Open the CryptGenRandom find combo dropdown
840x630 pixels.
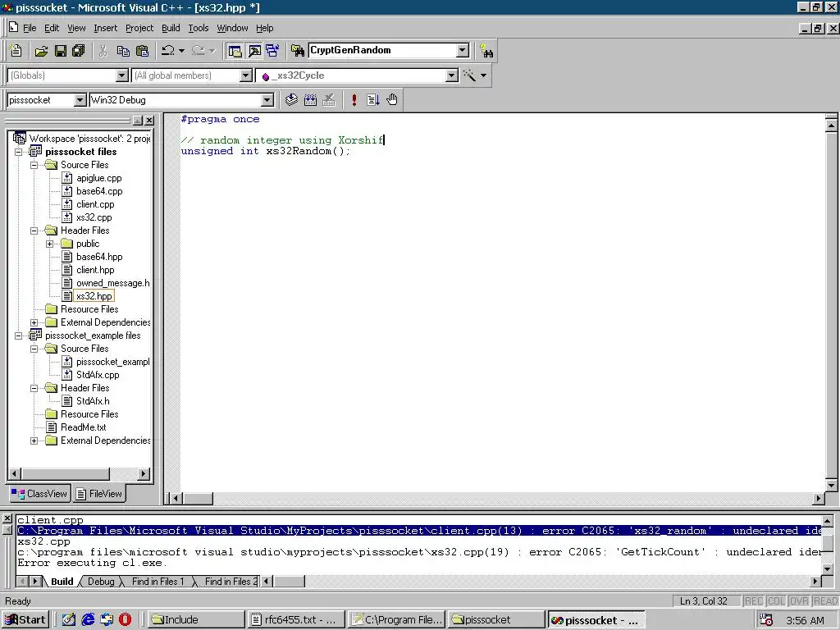(463, 50)
